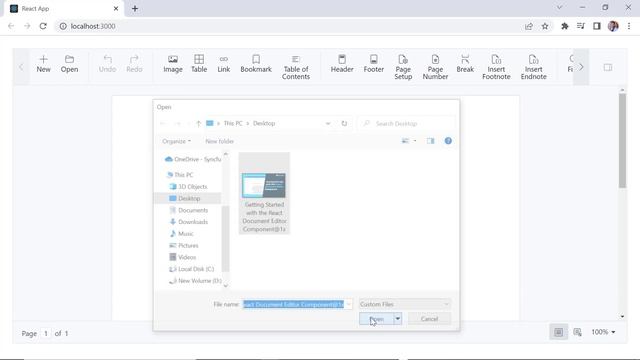Open Music folder in tree
The height and width of the screenshot is (360, 640).
[182, 234]
